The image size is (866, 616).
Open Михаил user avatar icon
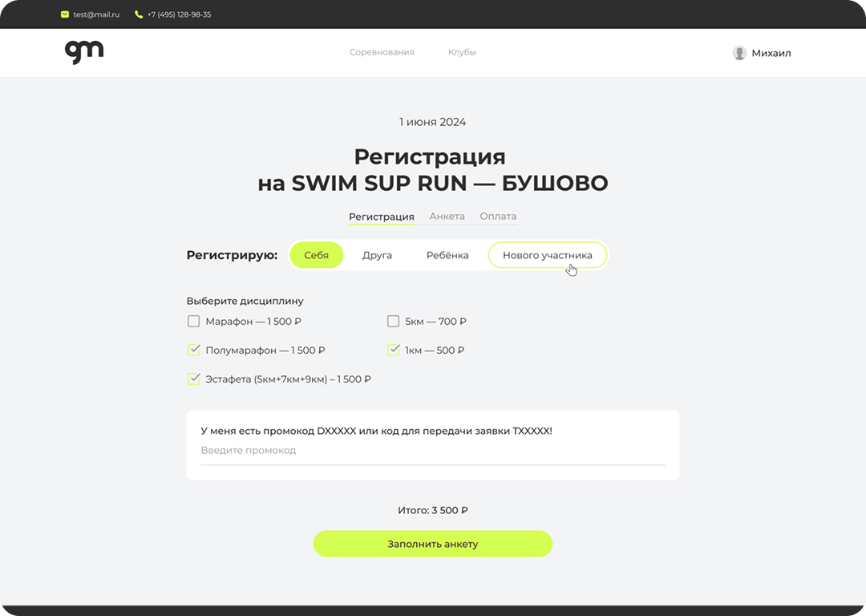click(739, 53)
